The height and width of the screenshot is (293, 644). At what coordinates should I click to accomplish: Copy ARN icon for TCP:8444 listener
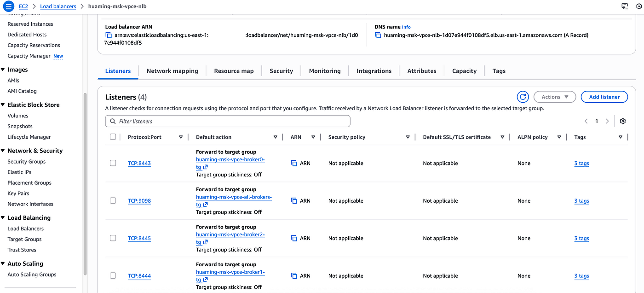pyautogui.click(x=294, y=276)
